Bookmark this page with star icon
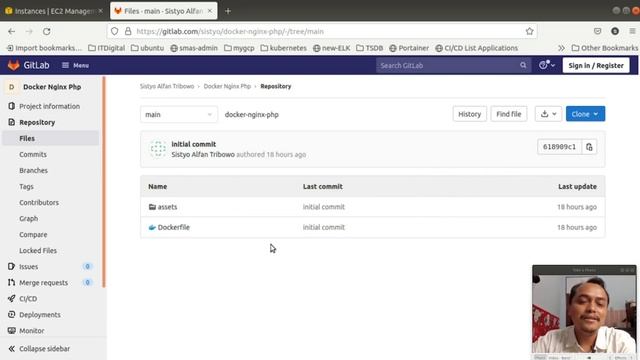640x360 pixels. click(529, 31)
